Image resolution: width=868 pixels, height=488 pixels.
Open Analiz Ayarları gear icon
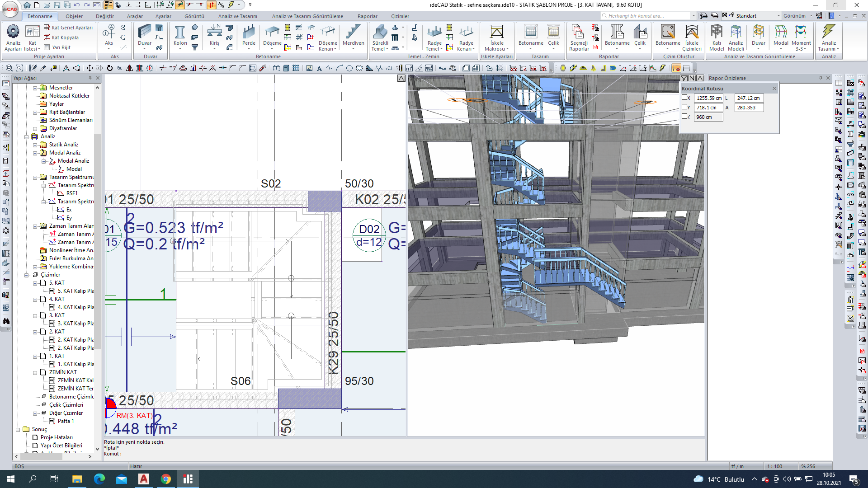[13, 38]
